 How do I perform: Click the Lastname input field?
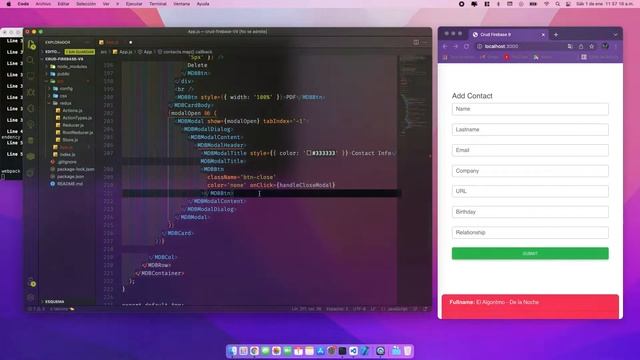530,130
